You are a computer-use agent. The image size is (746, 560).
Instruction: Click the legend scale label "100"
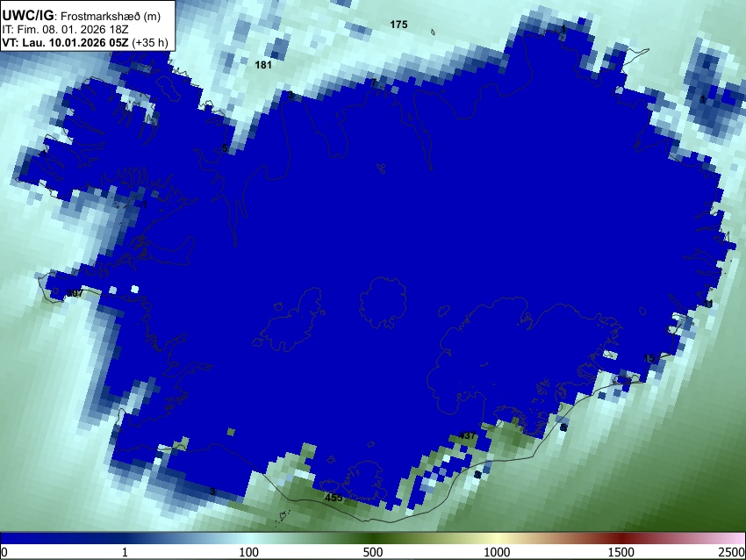pos(248,552)
